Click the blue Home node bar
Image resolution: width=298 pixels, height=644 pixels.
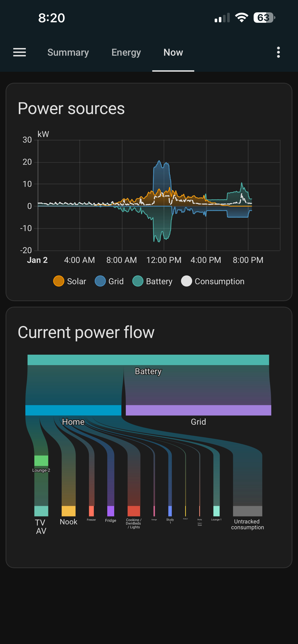[73, 410]
